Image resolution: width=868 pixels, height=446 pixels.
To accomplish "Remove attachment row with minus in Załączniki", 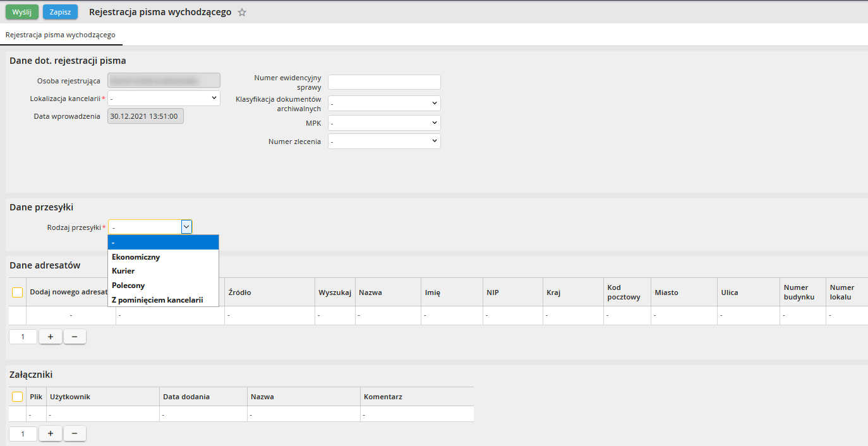I will 75,433.
